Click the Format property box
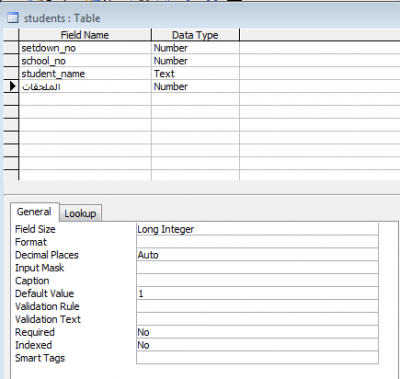Viewport: 400px width, 379px height. click(257, 242)
